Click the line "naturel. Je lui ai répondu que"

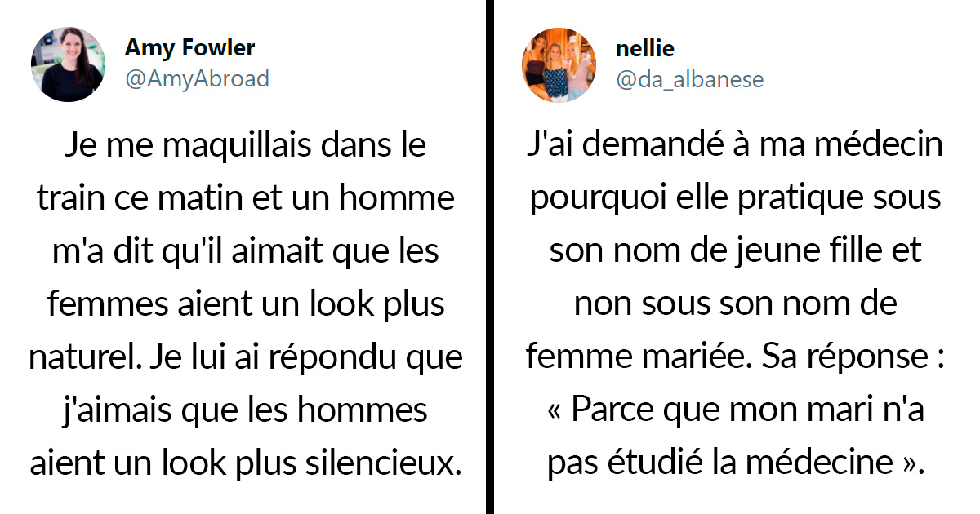click(245, 357)
